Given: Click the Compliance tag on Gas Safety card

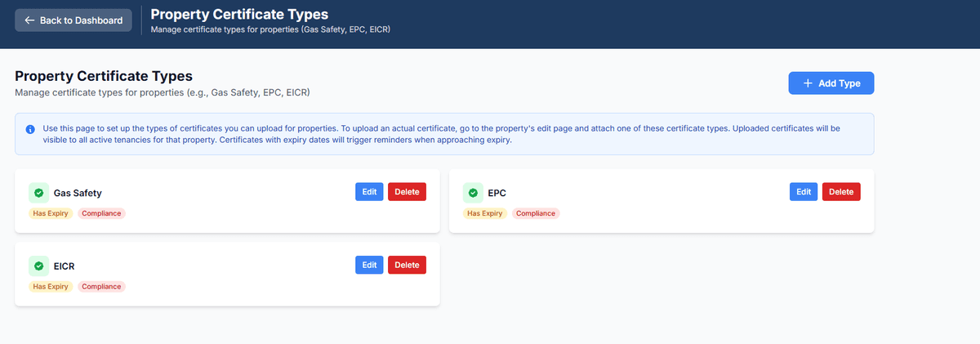Looking at the screenshot, I should pos(101,213).
